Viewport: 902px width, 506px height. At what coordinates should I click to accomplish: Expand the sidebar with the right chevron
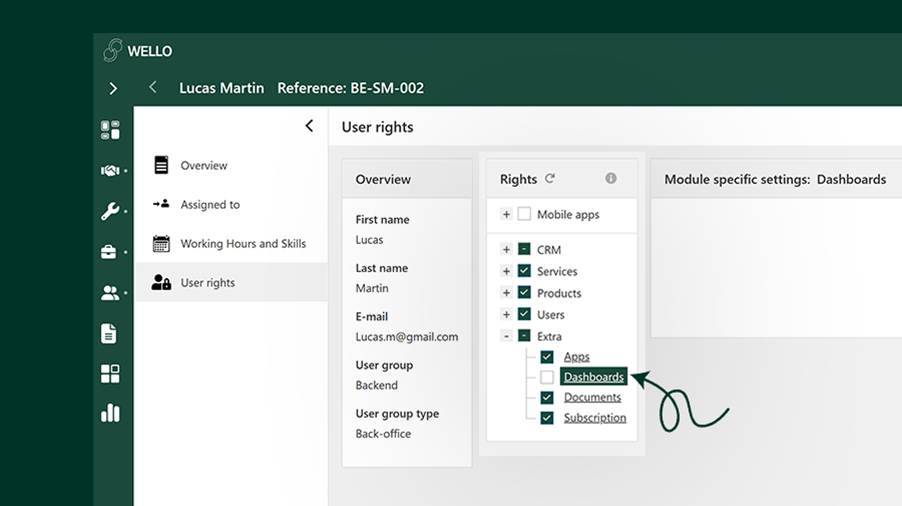pos(113,88)
